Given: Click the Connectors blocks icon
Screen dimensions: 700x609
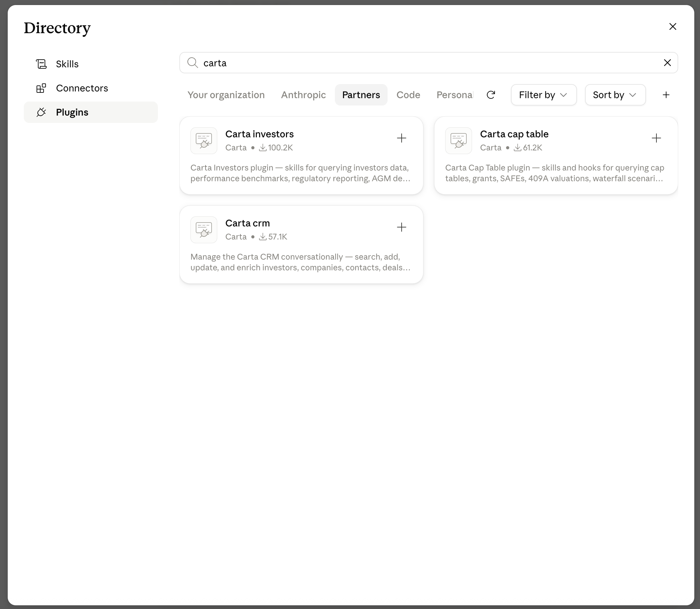Looking at the screenshot, I should [41, 88].
